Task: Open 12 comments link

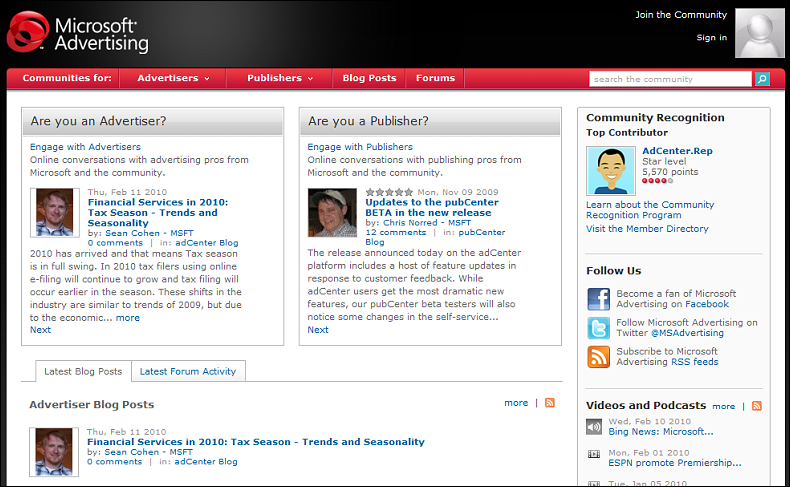Action: (x=396, y=232)
